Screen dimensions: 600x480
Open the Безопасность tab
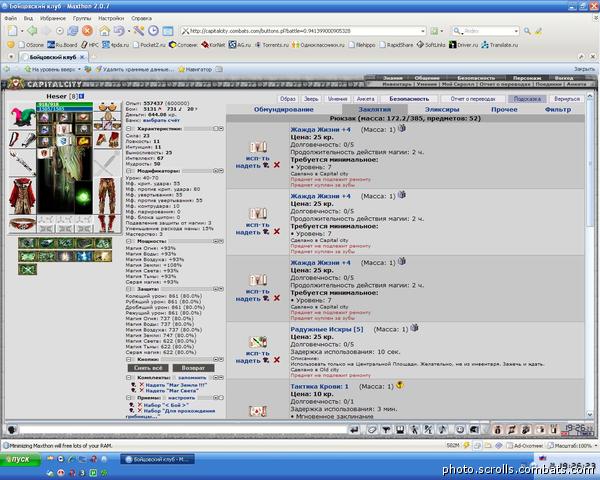[409, 99]
